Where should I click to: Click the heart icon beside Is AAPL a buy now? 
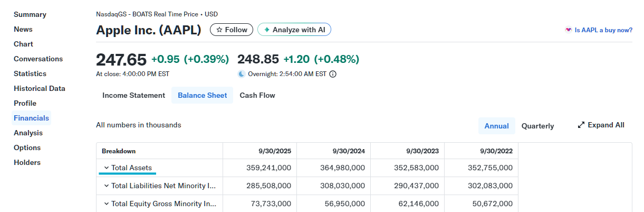568,30
